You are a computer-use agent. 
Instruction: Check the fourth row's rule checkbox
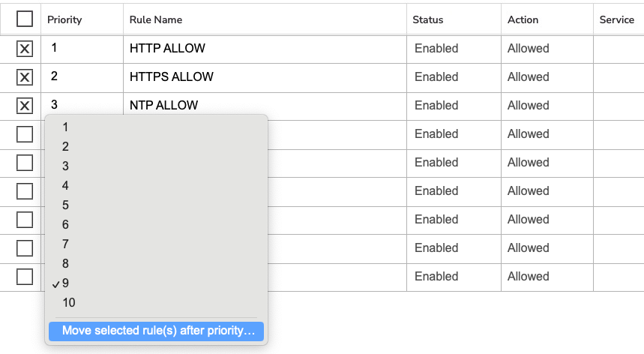tap(25, 134)
